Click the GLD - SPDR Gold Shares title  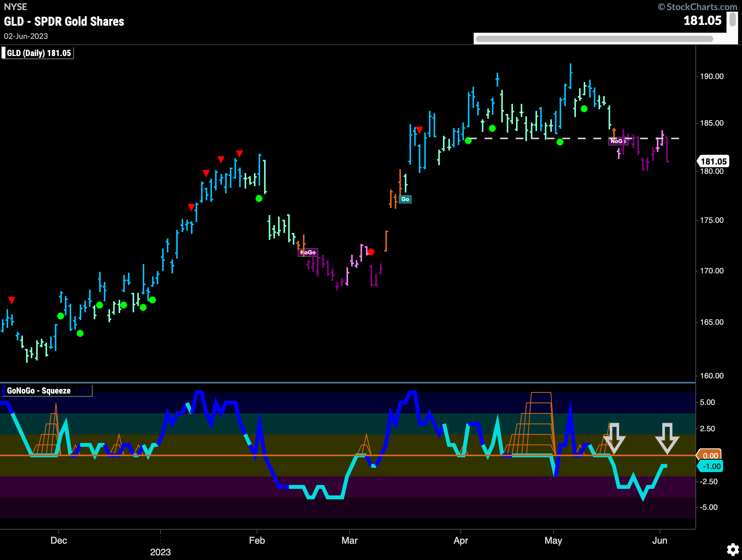point(64,21)
